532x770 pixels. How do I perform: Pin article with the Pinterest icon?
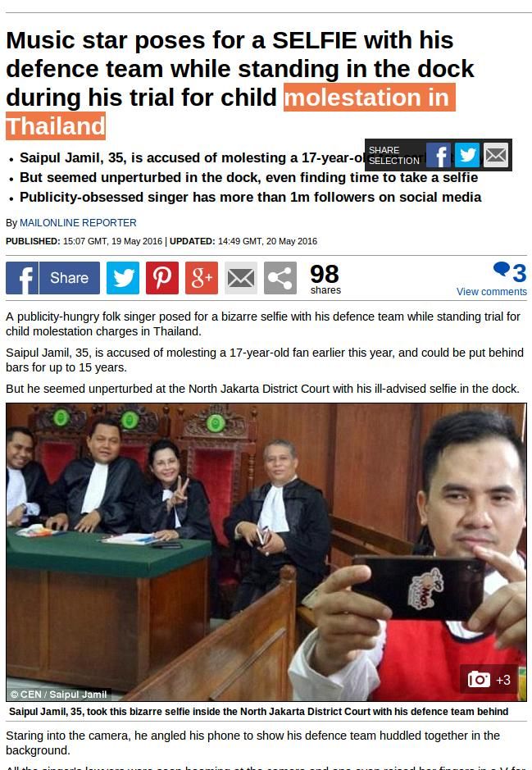click(x=162, y=278)
